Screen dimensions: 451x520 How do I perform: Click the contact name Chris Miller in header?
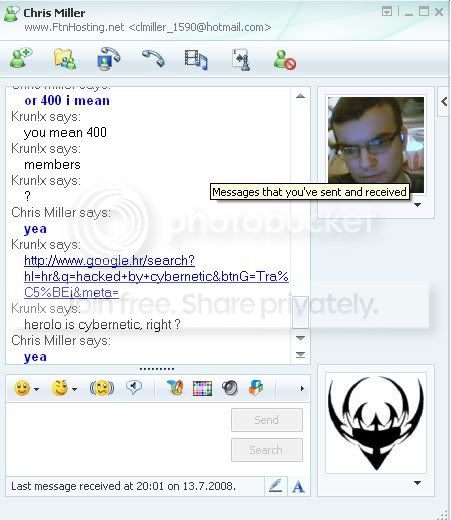click(54, 13)
